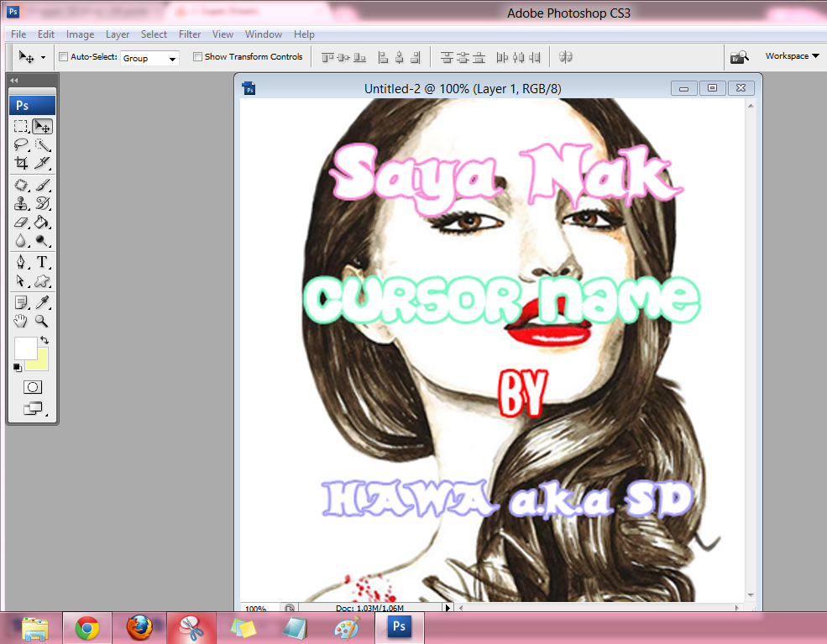Viewport: 827px width, 644px height.
Task: Open the Edit menu
Action: [46, 34]
